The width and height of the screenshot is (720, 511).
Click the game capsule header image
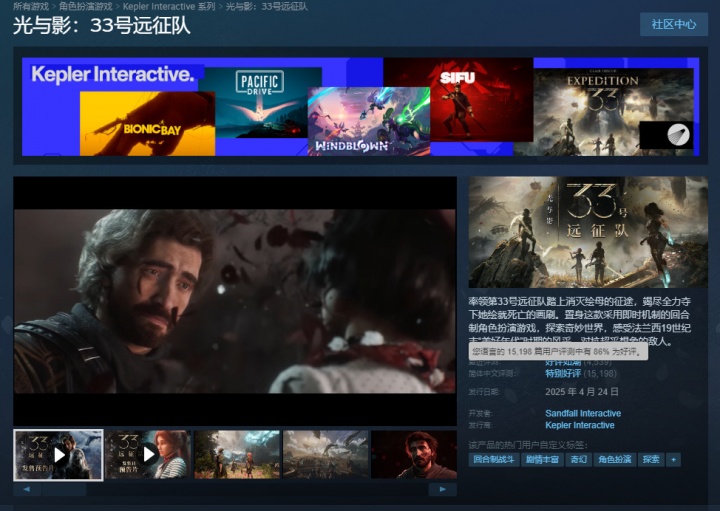pyautogui.click(x=588, y=232)
